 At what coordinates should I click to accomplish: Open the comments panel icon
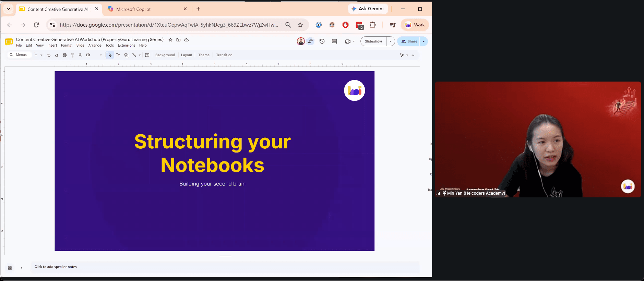click(x=334, y=41)
